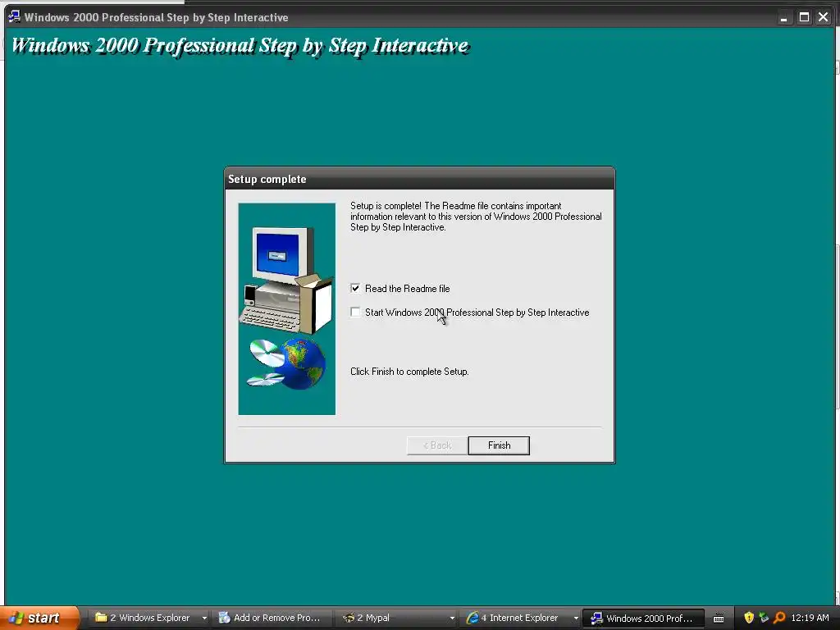Screen dimensions: 840x630
Task: Uncheck the Read the Readme file checkbox
Action: pyautogui.click(x=355, y=288)
